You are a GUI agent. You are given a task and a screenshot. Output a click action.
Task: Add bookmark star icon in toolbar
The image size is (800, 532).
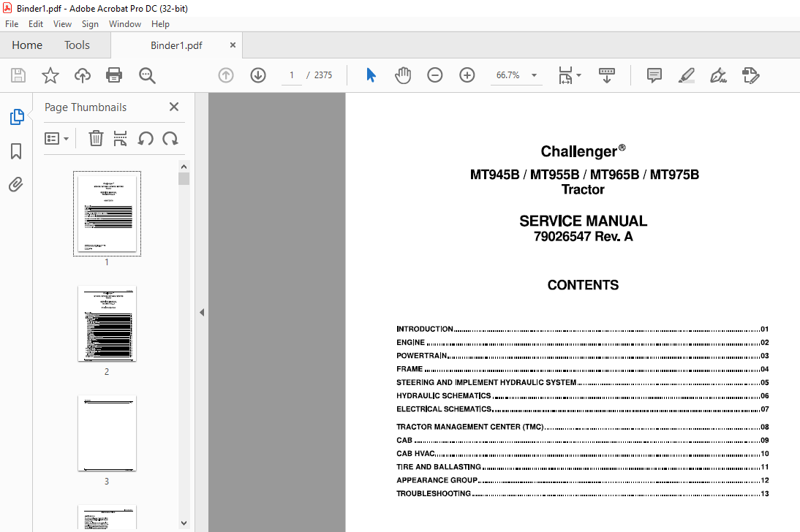click(50, 75)
